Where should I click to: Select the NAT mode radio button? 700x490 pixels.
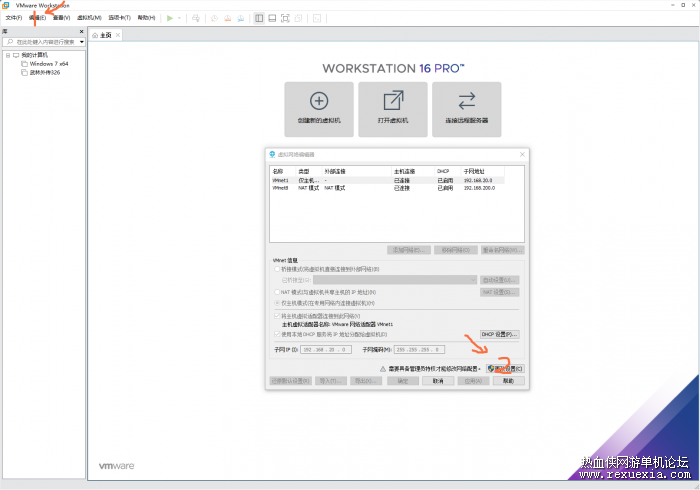coord(277,292)
